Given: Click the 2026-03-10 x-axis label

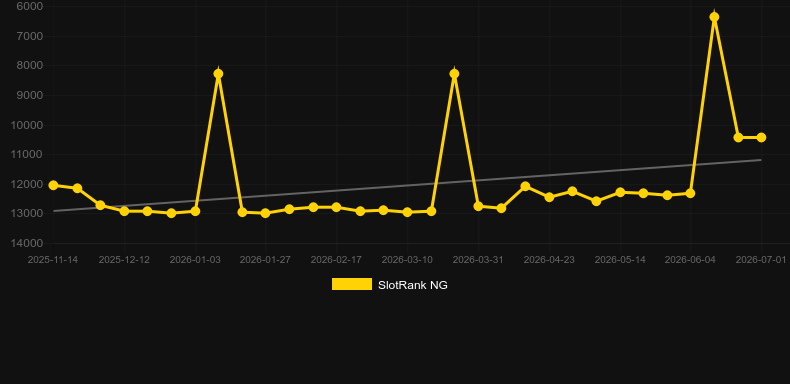Looking at the screenshot, I should 407,260.
